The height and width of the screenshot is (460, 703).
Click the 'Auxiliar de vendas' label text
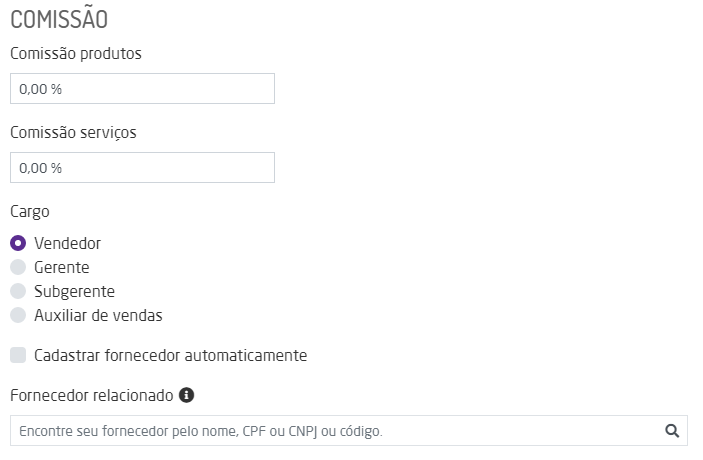click(x=98, y=315)
